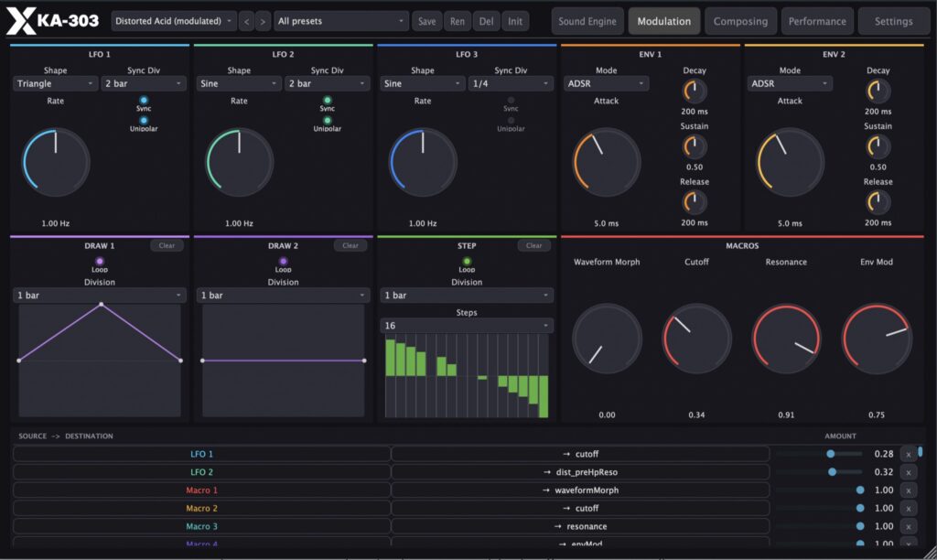Click the peak point of DRAW 1 curve

coord(101,305)
